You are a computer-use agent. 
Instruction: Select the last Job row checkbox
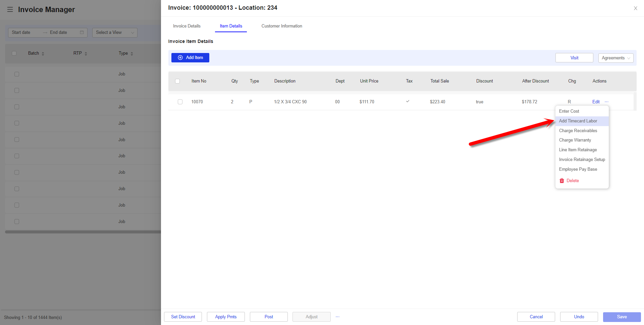tap(17, 222)
